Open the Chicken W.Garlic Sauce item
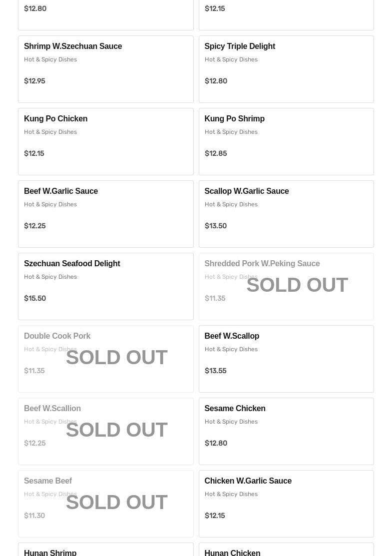This screenshot has width=392, height=556. (x=286, y=504)
